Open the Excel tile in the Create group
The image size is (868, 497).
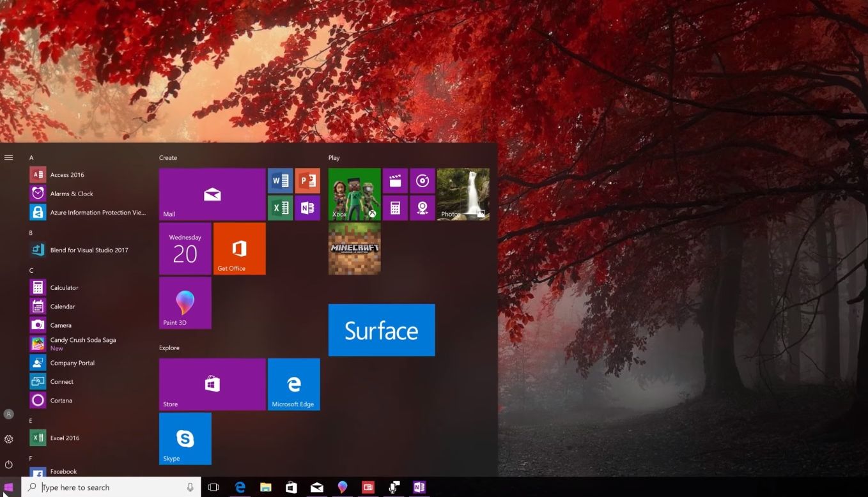[x=280, y=208]
